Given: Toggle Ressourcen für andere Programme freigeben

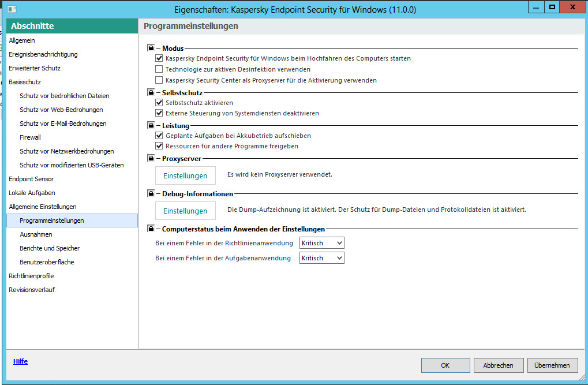Looking at the screenshot, I should point(159,146).
